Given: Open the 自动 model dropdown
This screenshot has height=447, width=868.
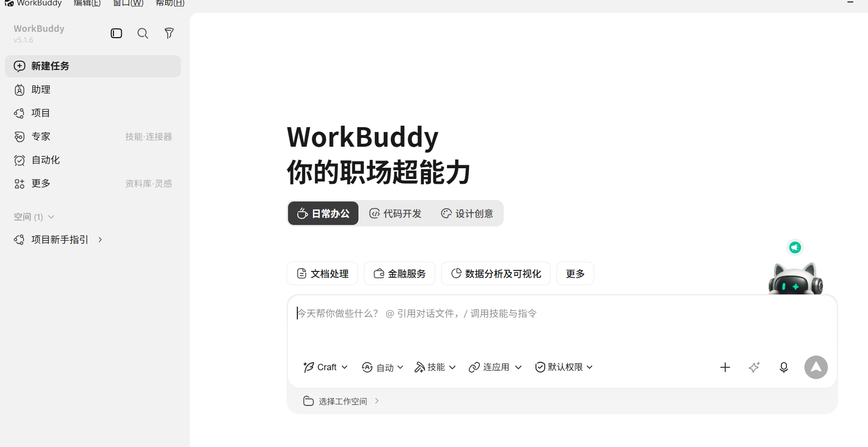Looking at the screenshot, I should coord(382,367).
